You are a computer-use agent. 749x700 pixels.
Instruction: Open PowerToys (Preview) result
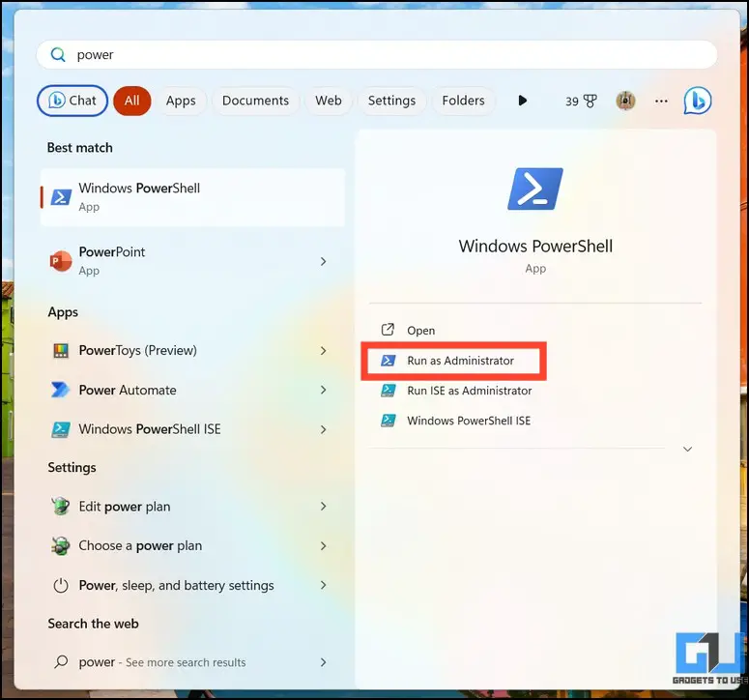coord(192,350)
